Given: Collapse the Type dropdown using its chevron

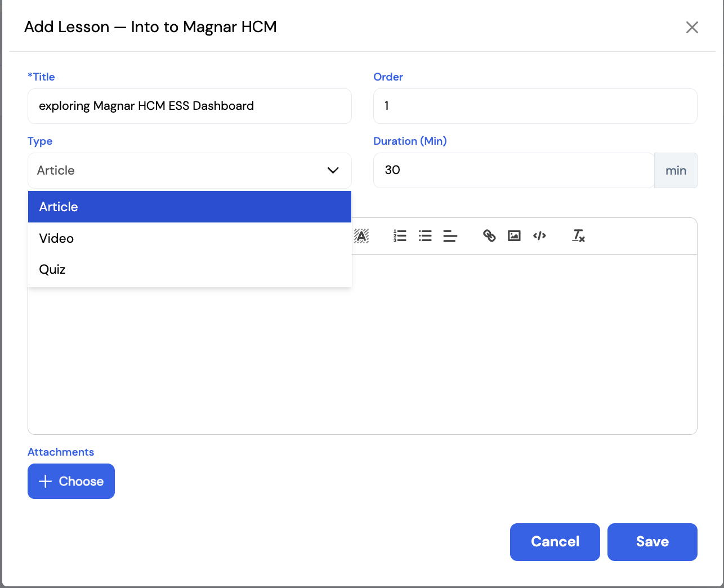Looking at the screenshot, I should point(333,170).
